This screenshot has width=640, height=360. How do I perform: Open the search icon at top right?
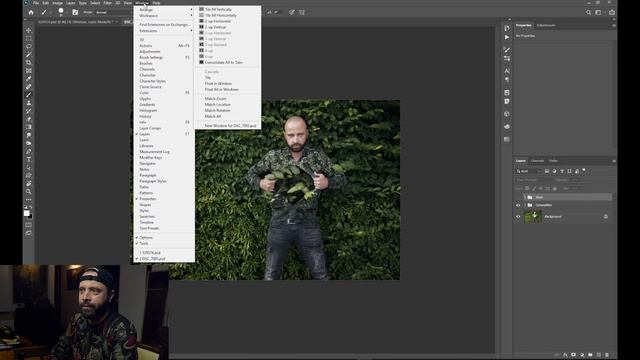[x=589, y=12]
